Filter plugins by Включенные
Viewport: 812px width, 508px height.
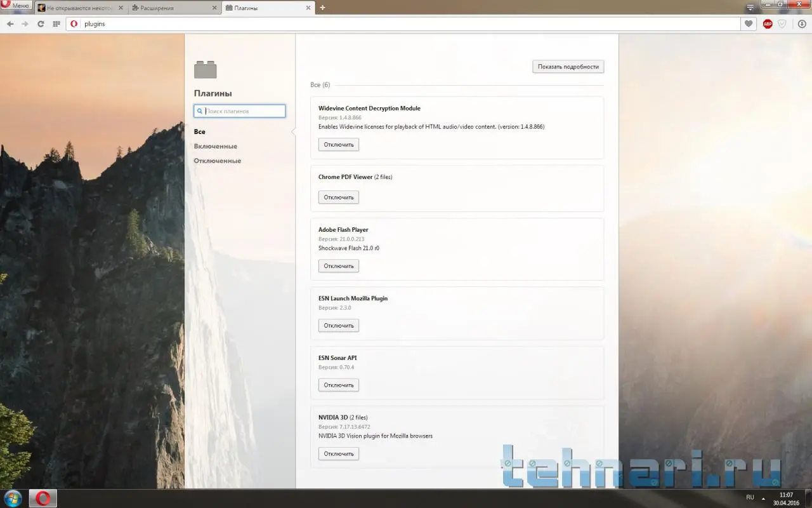tap(216, 146)
